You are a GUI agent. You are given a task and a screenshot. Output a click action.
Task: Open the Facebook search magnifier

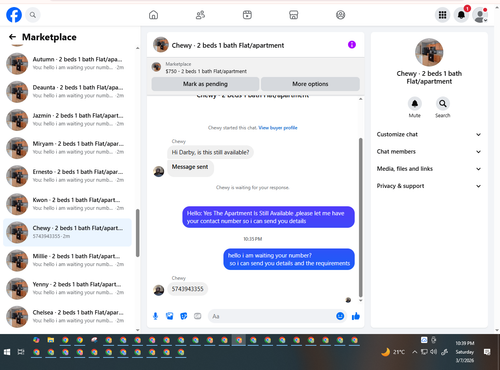[x=33, y=15]
